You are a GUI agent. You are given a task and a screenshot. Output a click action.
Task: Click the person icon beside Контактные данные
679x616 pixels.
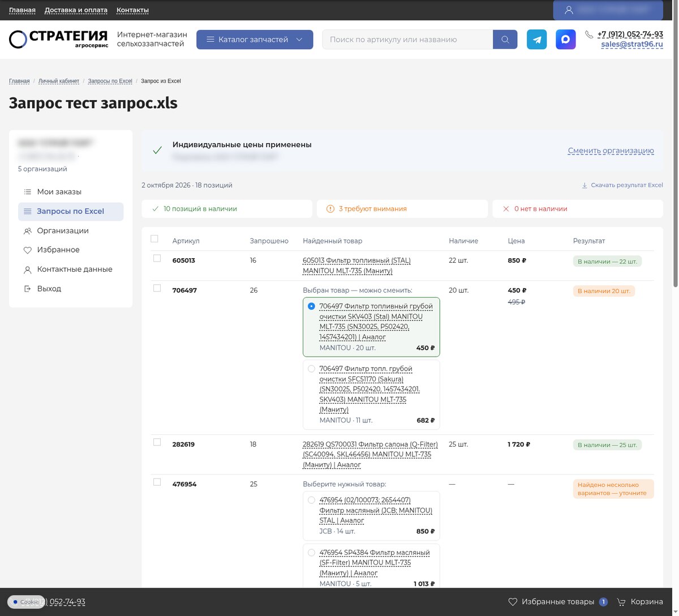[27, 270]
